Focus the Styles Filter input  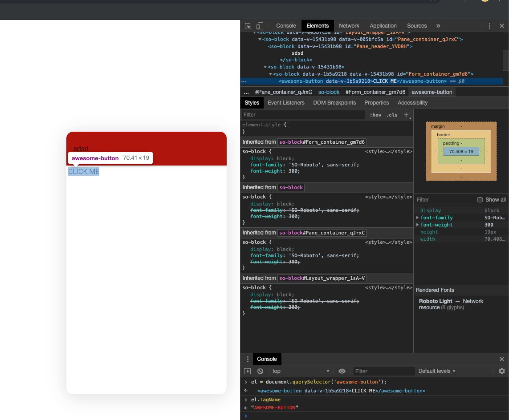point(303,115)
